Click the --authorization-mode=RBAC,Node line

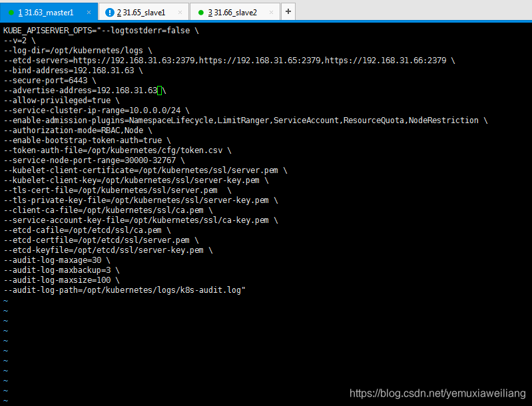point(78,130)
